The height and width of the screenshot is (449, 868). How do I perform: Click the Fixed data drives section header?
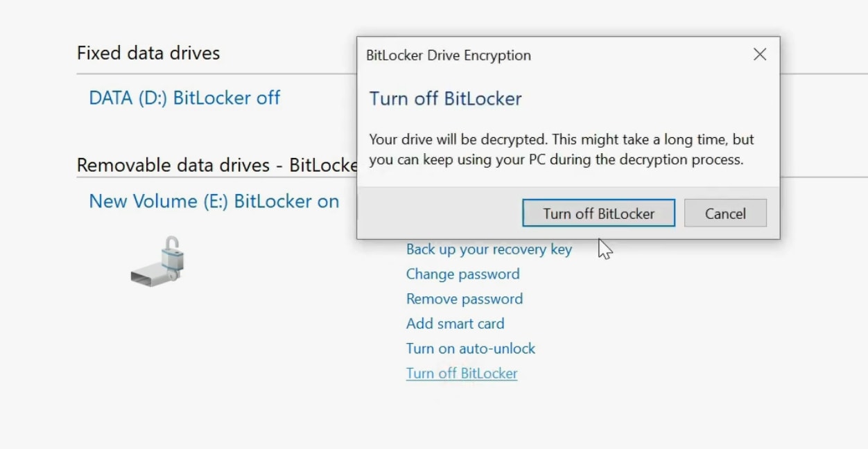pyautogui.click(x=148, y=53)
